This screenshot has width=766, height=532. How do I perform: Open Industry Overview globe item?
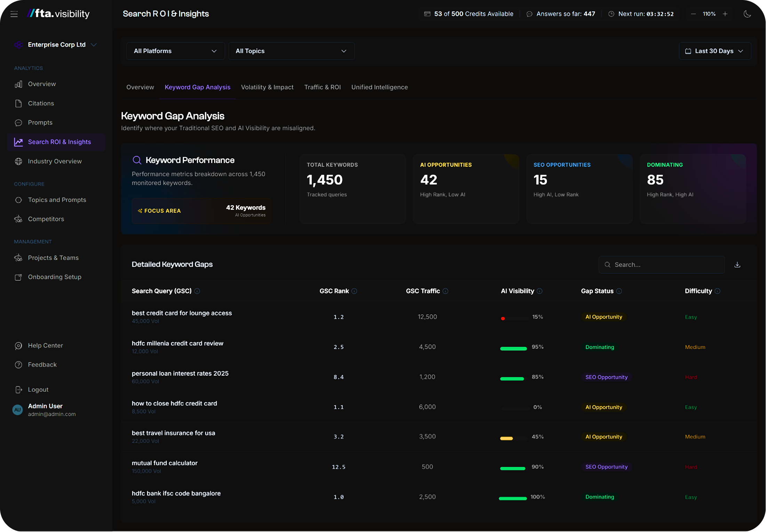pyautogui.click(x=55, y=161)
